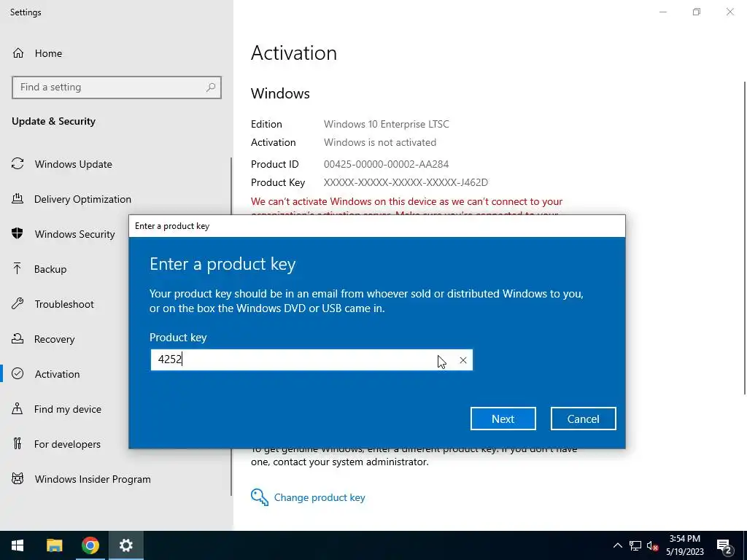Select the For developers label
This screenshot has width=747, height=560.
(x=67, y=444)
